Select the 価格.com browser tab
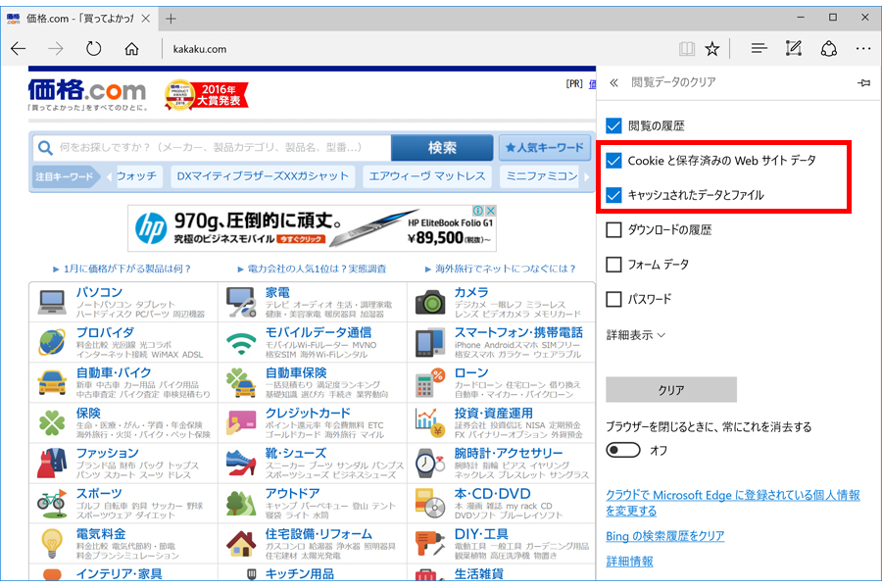Image resolution: width=882 pixels, height=588 pixels. coord(80,19)
